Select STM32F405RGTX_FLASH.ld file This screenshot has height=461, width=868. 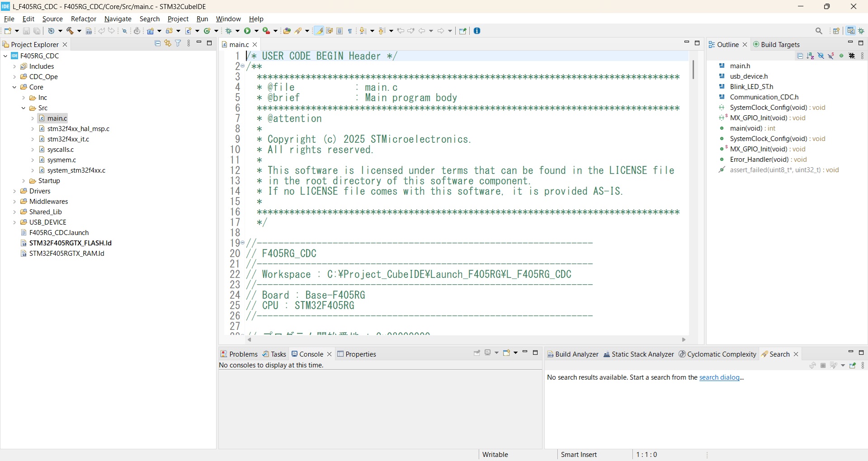coord(70,243)
